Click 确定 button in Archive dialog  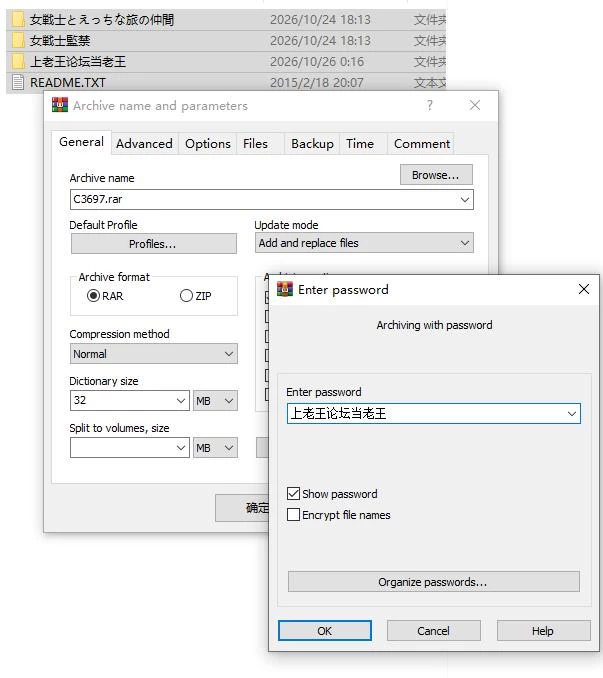(x=242, y=508)
